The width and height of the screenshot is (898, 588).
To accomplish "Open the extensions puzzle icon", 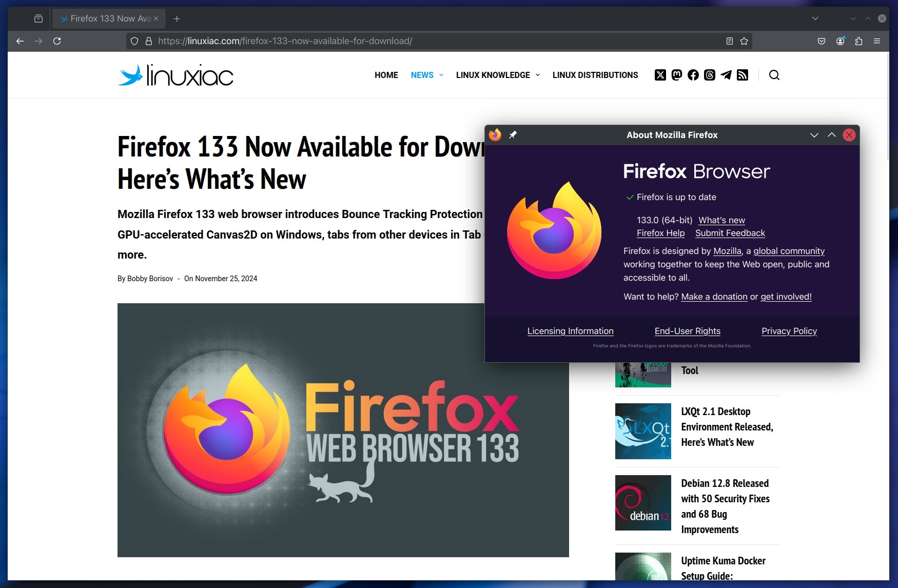I will coord(858,41).
